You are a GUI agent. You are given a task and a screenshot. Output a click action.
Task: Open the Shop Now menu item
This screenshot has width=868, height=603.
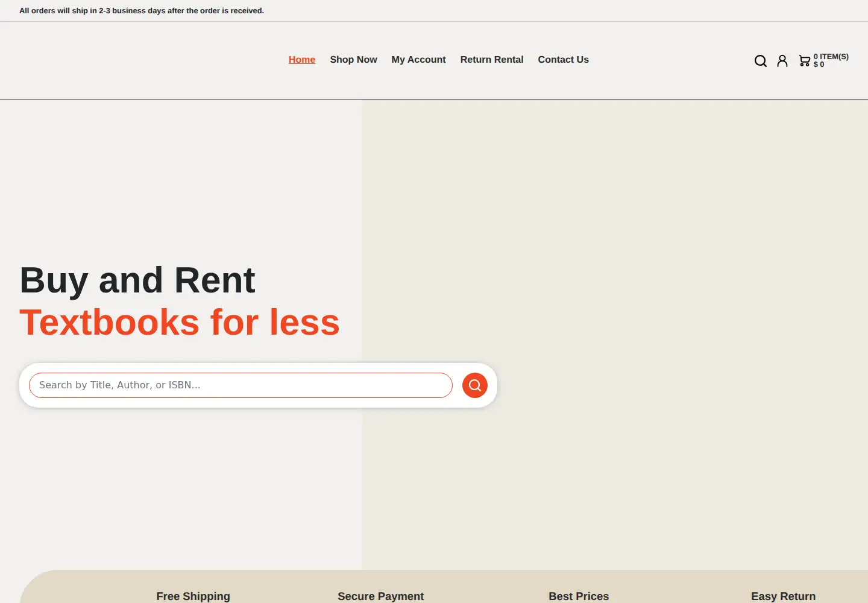(x=353, y=60)
